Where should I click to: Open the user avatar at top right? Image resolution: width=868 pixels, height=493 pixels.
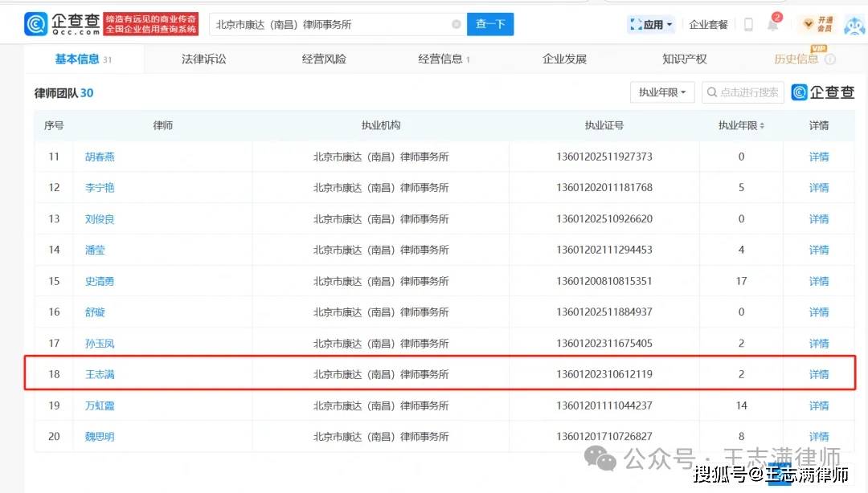coord(853,25)
